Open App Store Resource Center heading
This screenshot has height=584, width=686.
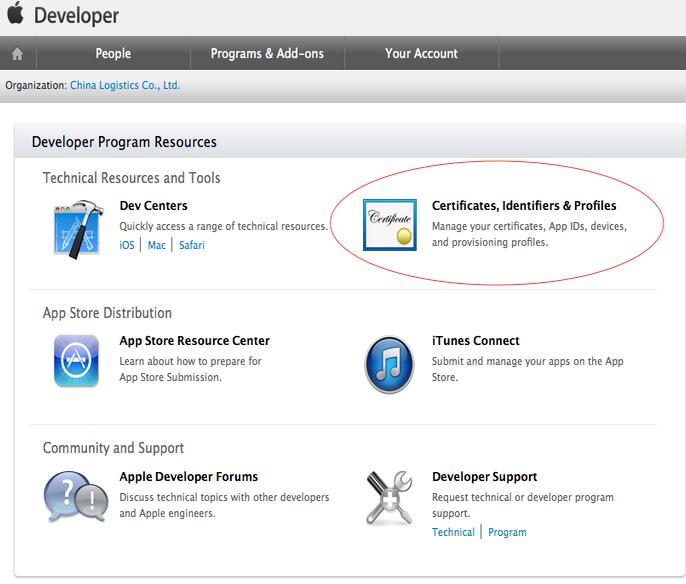195,341
